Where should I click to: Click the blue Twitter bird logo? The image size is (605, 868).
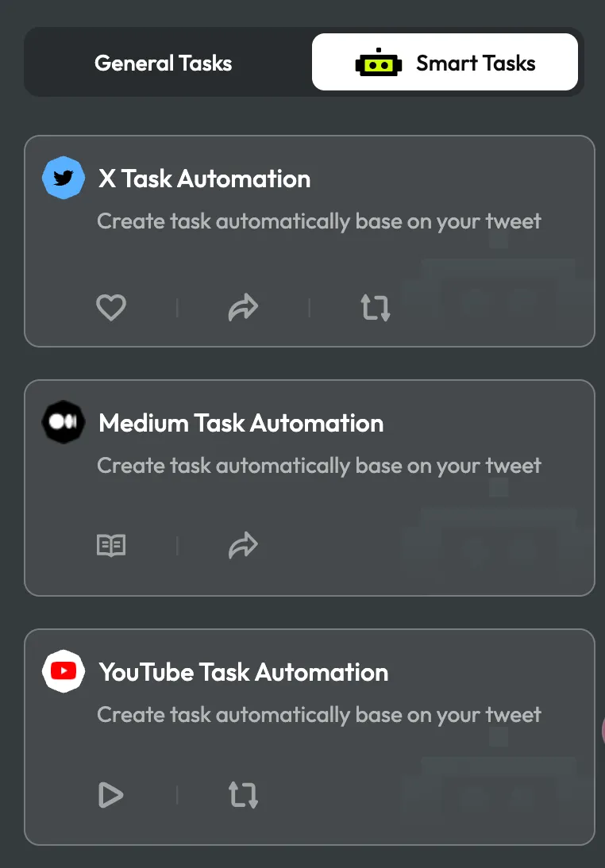(x=64, y=178)
